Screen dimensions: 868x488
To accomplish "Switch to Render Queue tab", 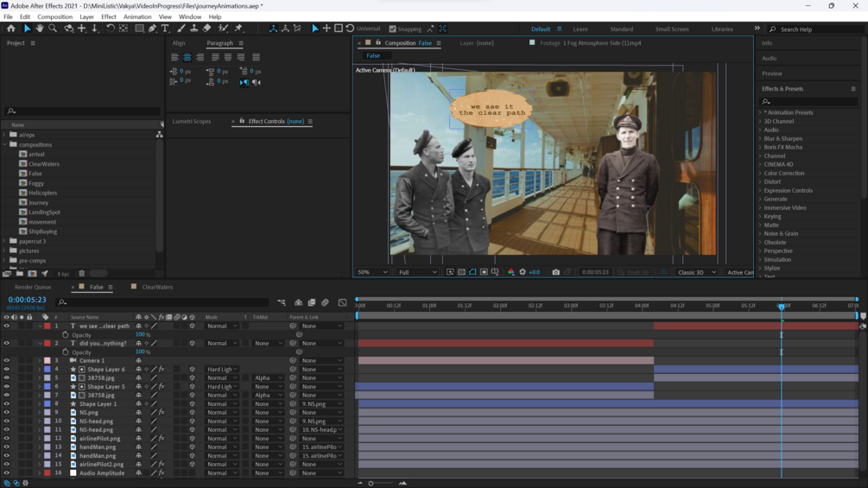I will [33, 287].
